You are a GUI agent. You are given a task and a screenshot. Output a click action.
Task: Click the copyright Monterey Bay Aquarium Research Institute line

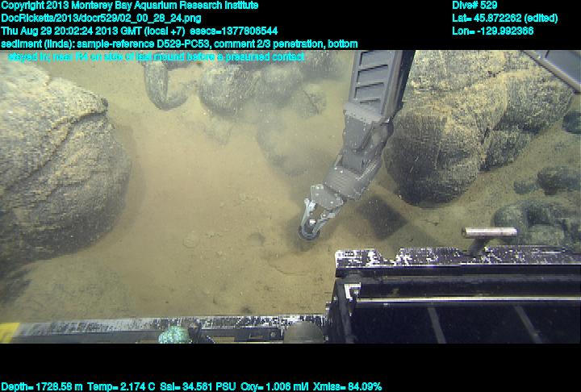coord(129,6)
